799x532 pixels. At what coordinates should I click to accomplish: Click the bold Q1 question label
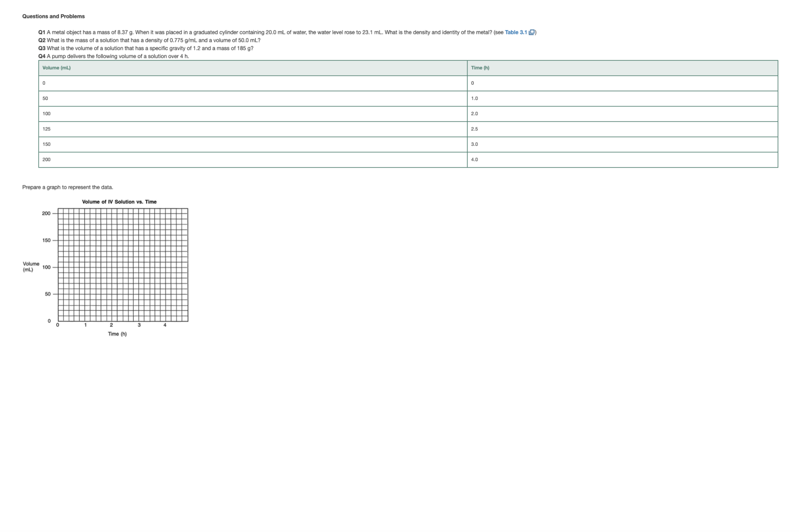coord(42,32)
